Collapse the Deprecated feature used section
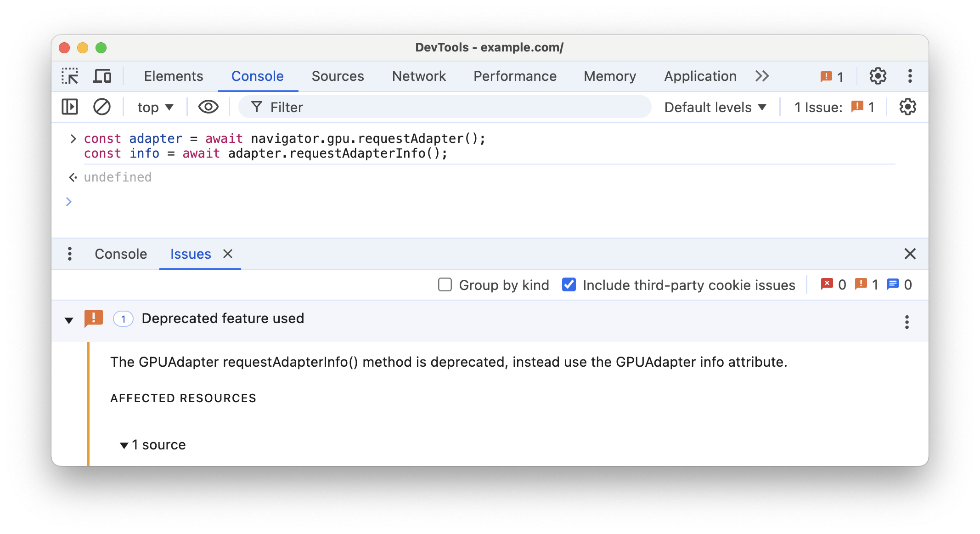This screenshot has width=980, height=534. tap(69, 319)
